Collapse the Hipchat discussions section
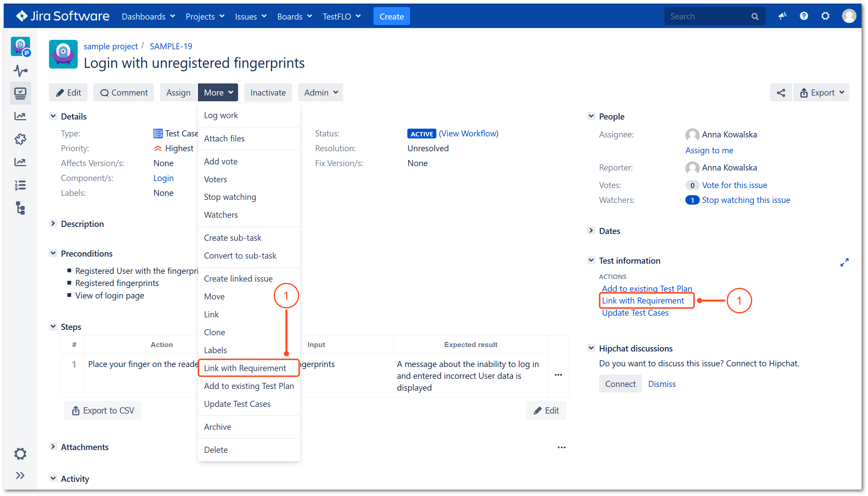868x496 pixels. tap(591, 348)
